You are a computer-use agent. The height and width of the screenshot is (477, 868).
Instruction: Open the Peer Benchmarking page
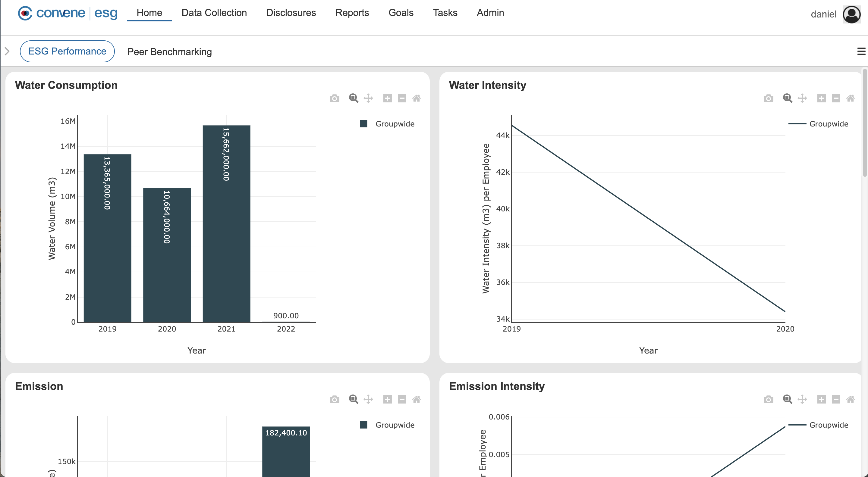tap(169, 52)
